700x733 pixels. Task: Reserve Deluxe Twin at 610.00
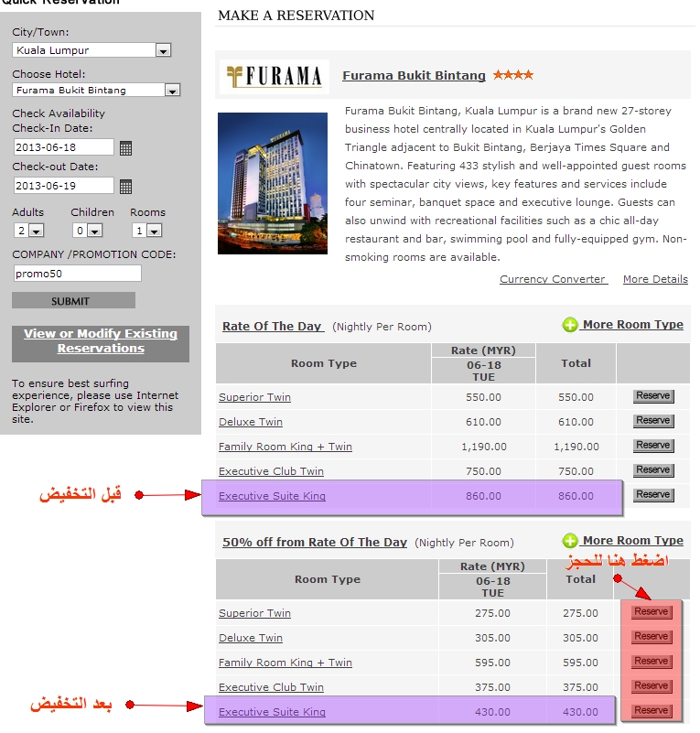(653, 421)
